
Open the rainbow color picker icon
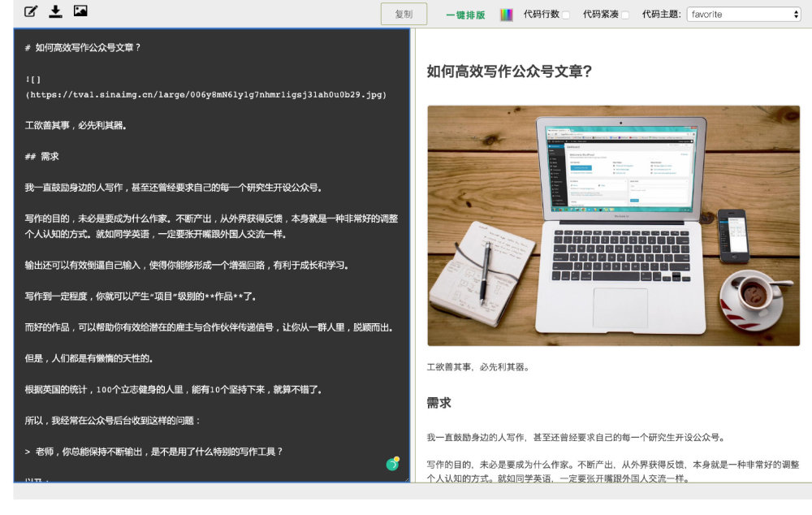(506, 15)
